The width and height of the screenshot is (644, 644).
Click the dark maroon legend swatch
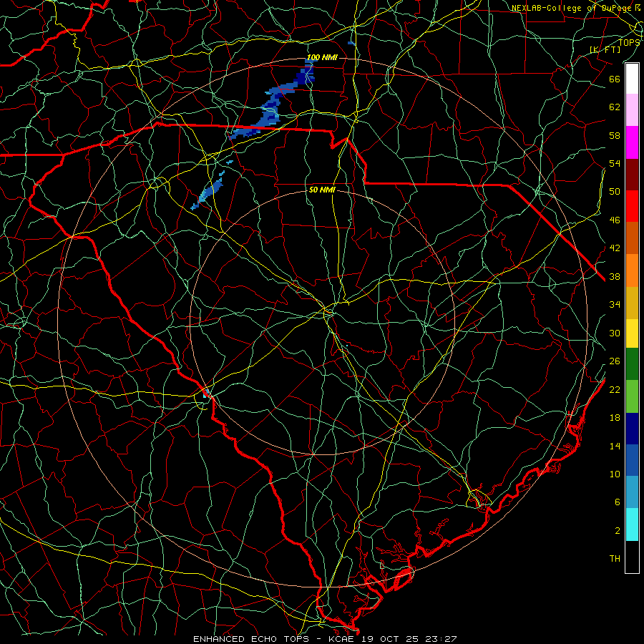632,175
